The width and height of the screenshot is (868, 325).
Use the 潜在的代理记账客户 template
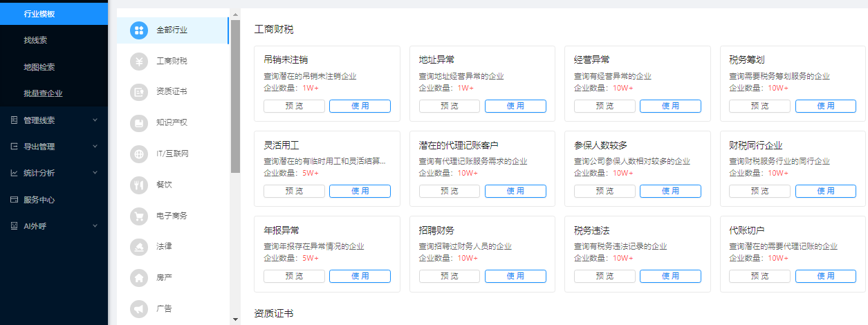click(515, 191)
